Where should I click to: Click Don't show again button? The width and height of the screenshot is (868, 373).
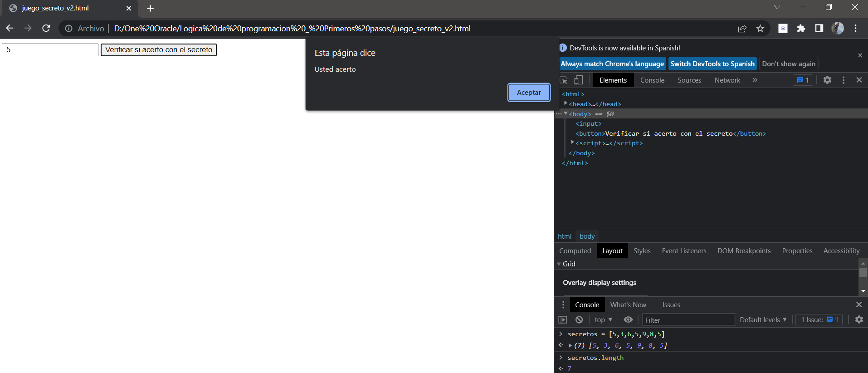pos(789,64)
